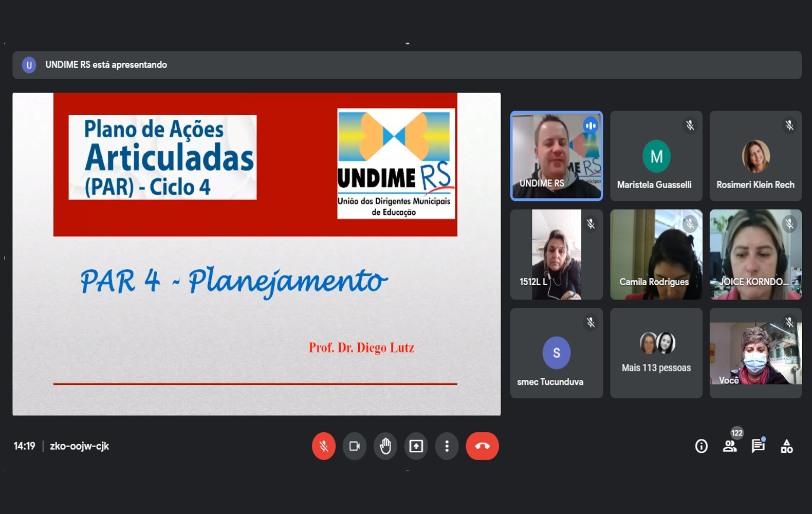Select the smec Tucunduva tile
Image resolution: width=812 pixels, height=514 pixels.
pyautogui.click(x=557, y=353)
